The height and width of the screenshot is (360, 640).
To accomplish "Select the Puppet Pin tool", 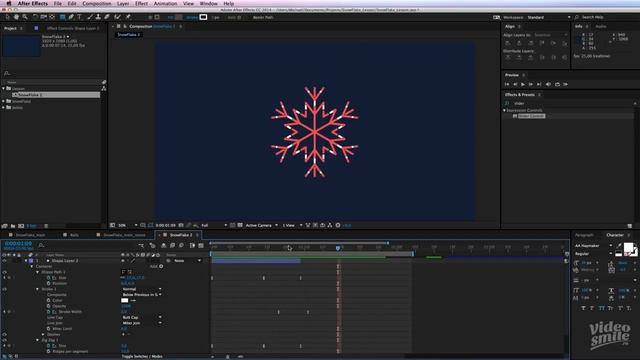I will (128, 17).
